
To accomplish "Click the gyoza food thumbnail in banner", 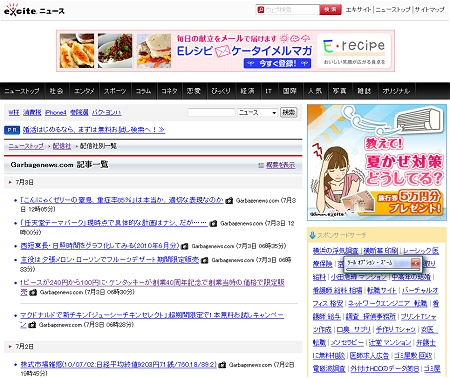I will click(x=77, y=51).
